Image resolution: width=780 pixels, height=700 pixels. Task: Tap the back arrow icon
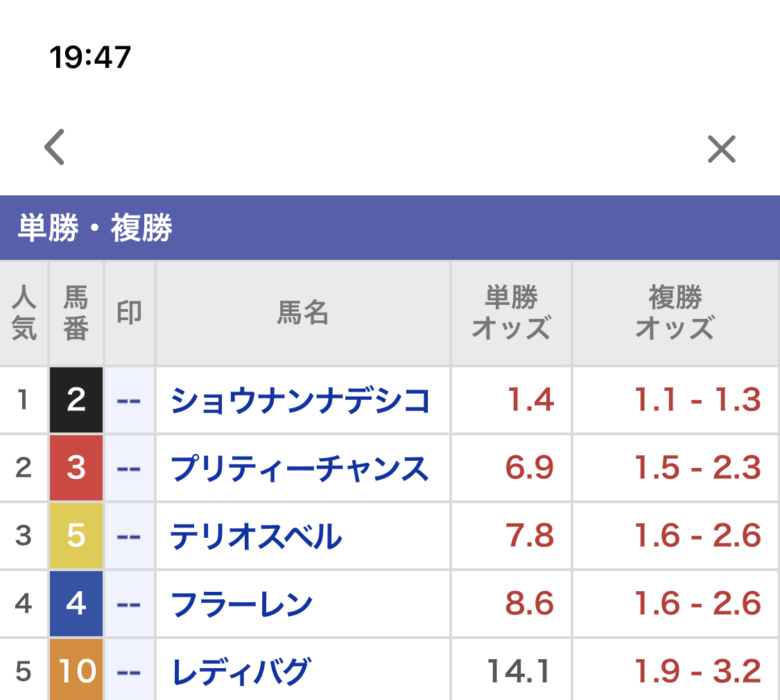[55, 148]
